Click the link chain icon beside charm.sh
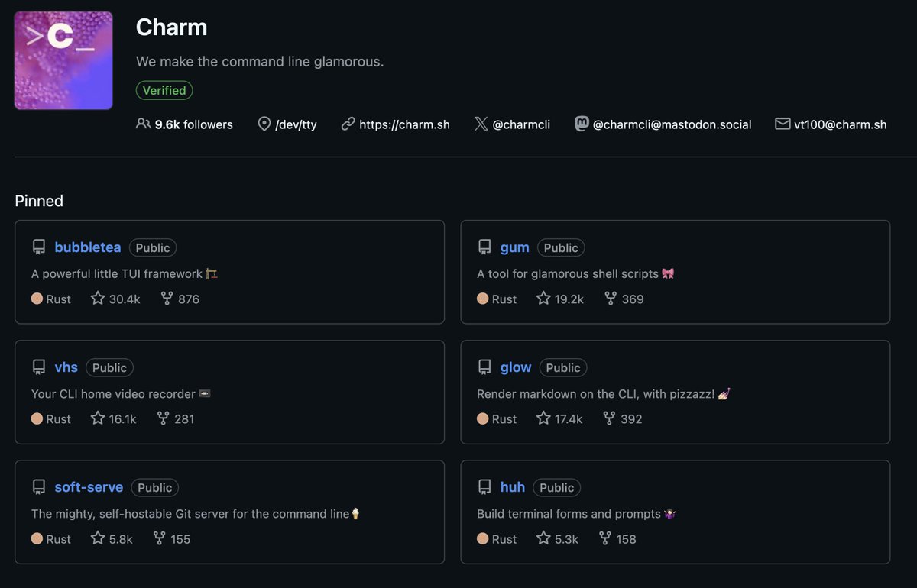The height and width of the screenshot is (588, 917). (x=348, y=124)
